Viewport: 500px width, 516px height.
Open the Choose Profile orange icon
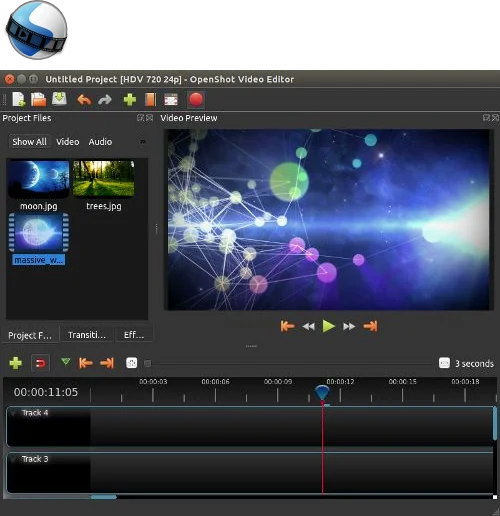coord(150,100)
